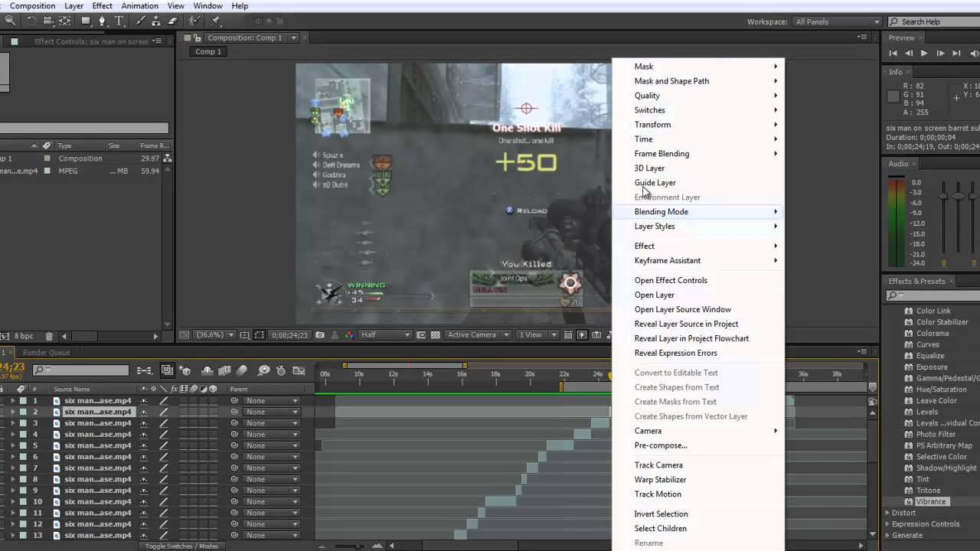Click label color swatch of layer 2
This screenshot has height=551, width=980.
click(23, 412)
